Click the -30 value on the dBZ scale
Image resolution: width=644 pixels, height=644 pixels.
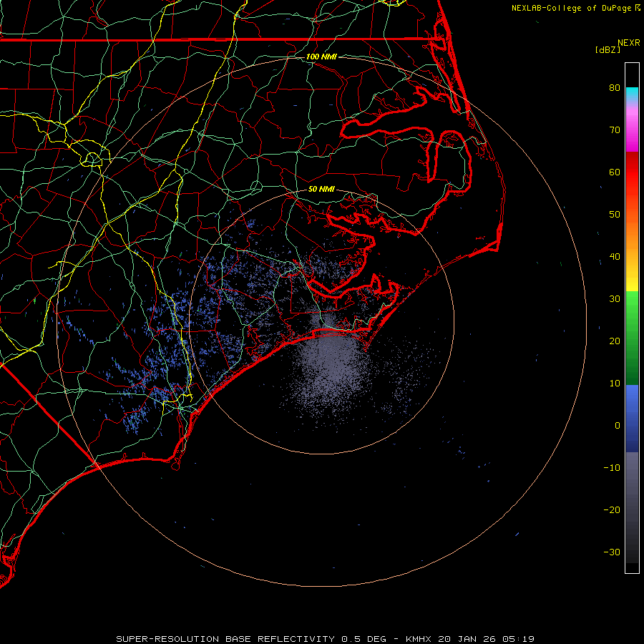pos(612,552)
